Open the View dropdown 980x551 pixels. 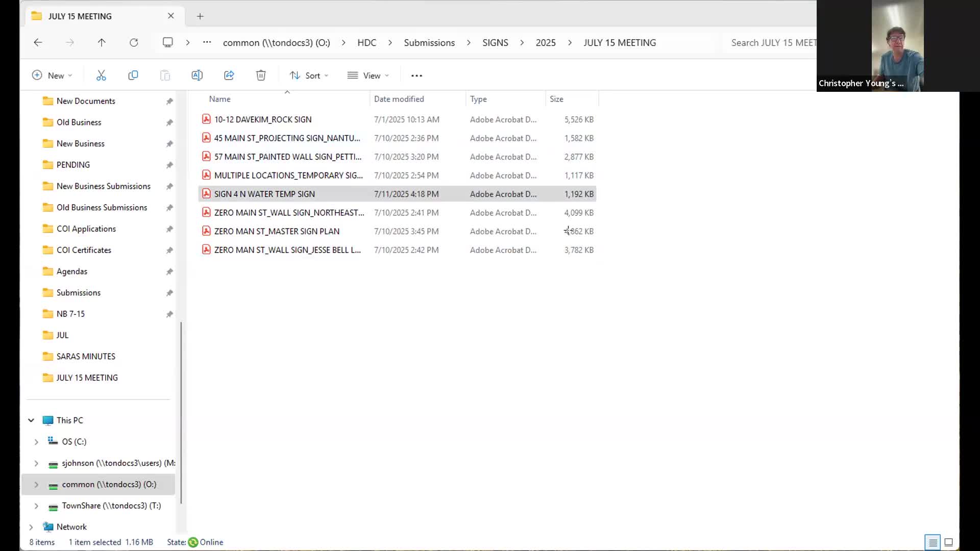368,76
